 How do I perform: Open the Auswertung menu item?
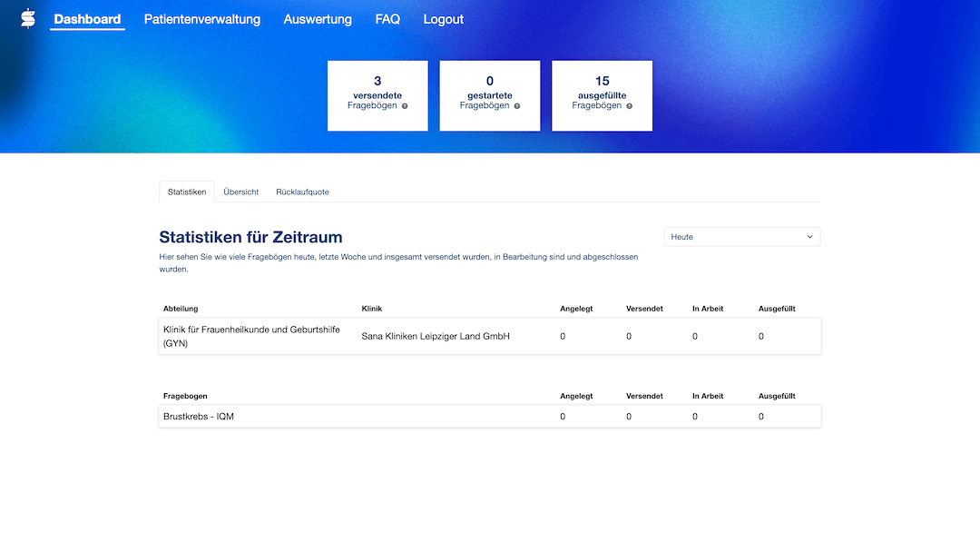pyautogui.click(x=318, y=18)
